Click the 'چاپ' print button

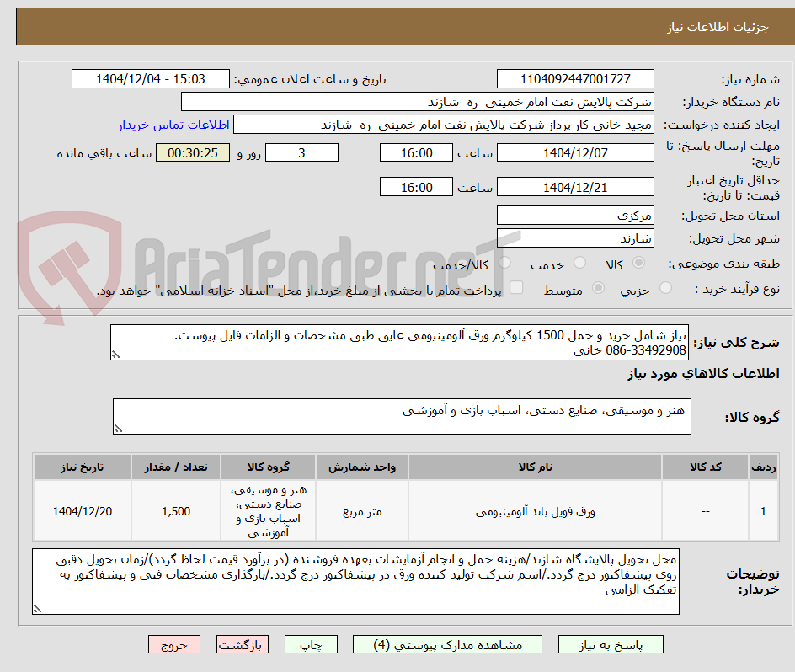(x=311, y=644)
